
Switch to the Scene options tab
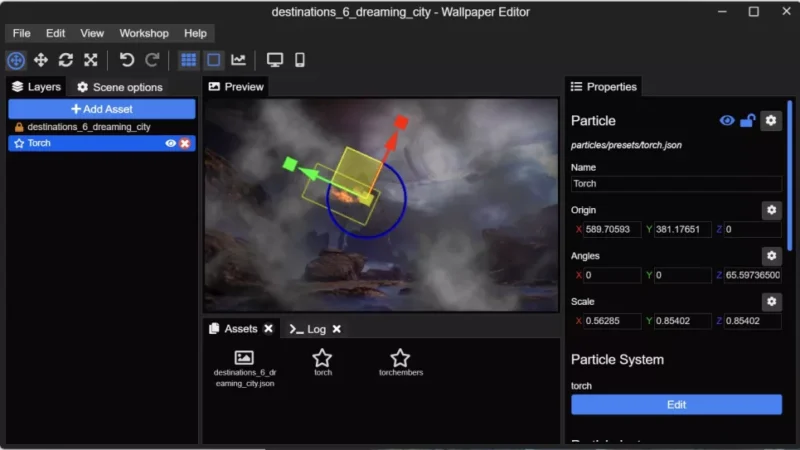click(120, 87)
